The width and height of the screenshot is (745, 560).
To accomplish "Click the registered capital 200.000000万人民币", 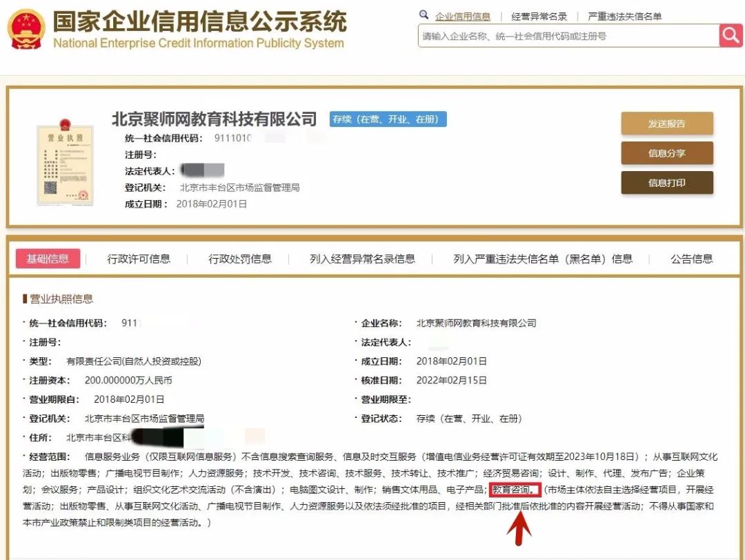I will [128, 381].
